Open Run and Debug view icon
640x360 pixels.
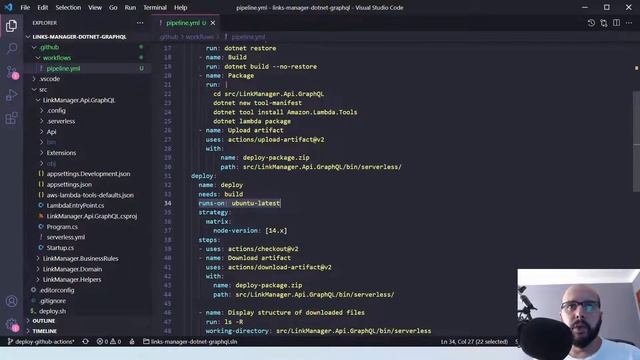pyautogui.click(x=11, y=95)
